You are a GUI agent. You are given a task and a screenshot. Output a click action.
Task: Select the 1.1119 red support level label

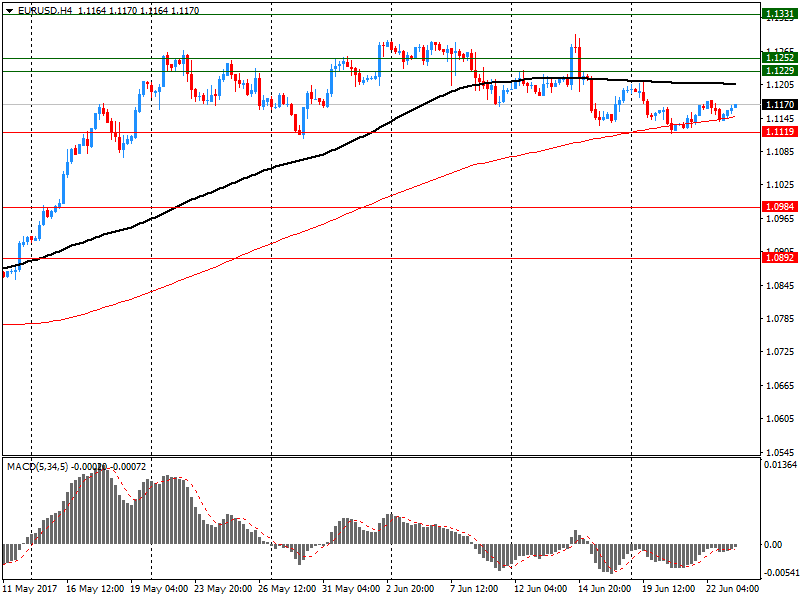pos(779,132)
